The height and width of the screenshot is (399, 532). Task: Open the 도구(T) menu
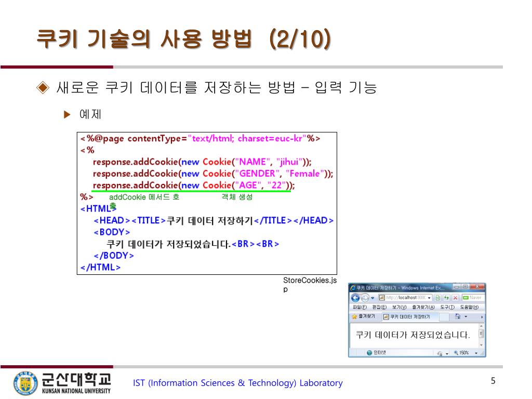pos(447,307)
